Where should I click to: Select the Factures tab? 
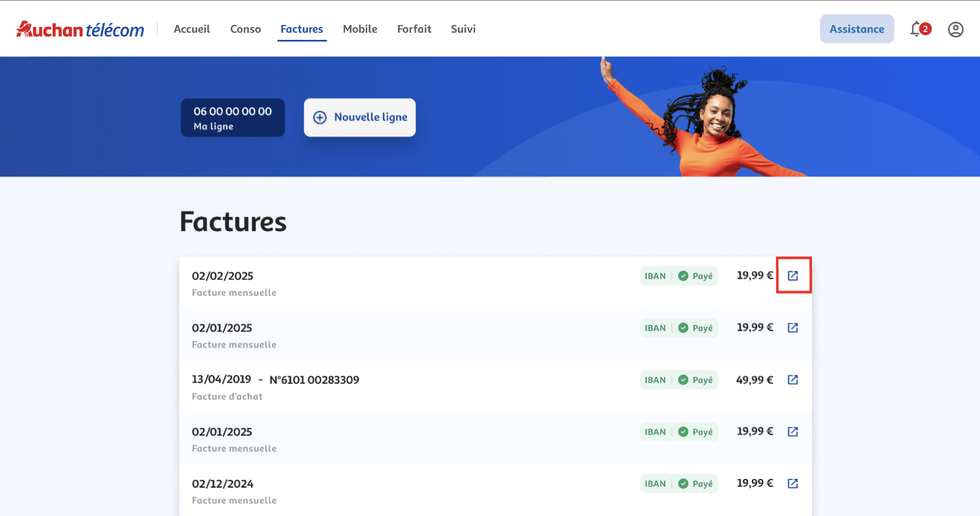[302, 29]
